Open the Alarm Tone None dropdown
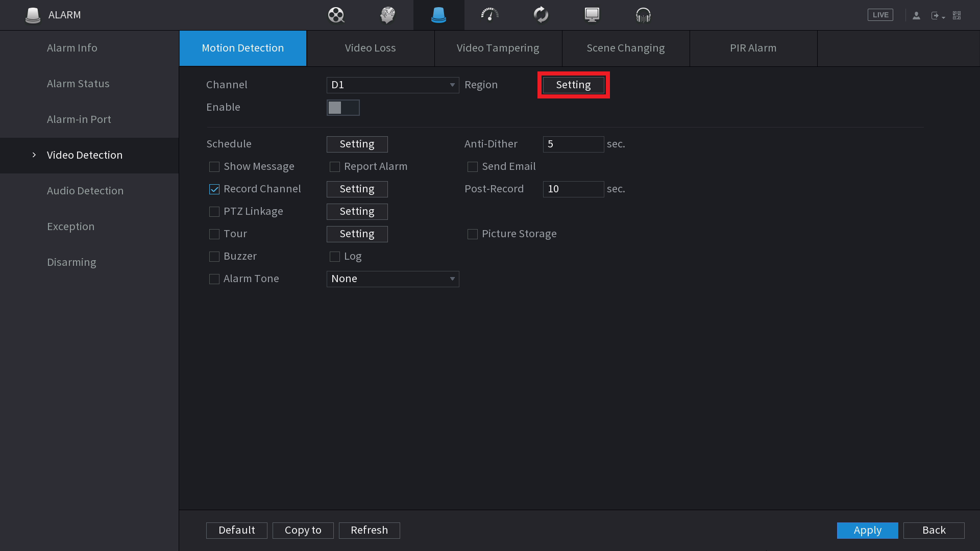 point(393,279)
